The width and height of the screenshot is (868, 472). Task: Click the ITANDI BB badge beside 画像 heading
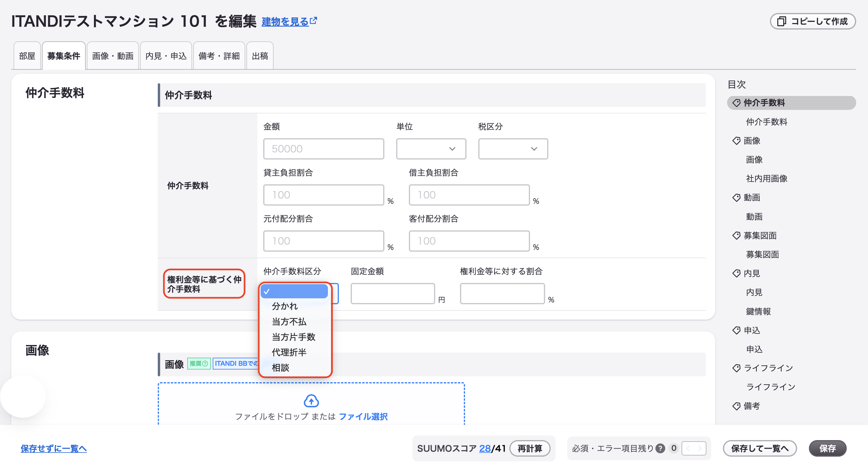pyautogui.click(x=236, y=364)
